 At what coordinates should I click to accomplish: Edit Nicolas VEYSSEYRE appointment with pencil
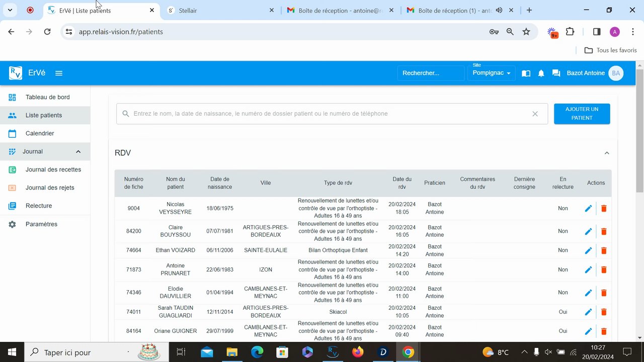(588, 208)
